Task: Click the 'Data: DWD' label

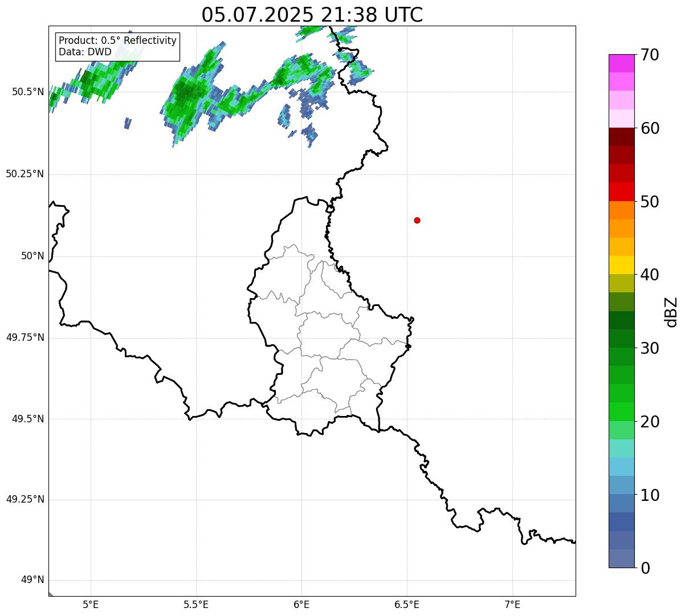Action: tap(85, 52)
